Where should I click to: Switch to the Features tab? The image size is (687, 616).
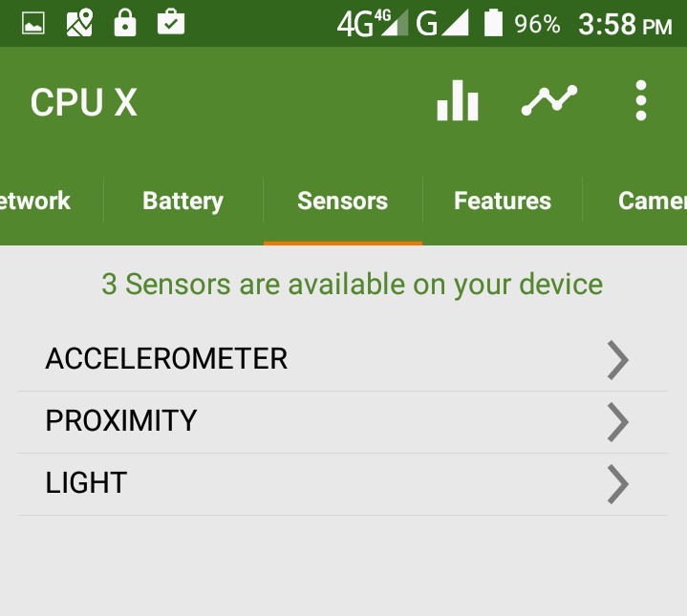(x=503, y=202)
